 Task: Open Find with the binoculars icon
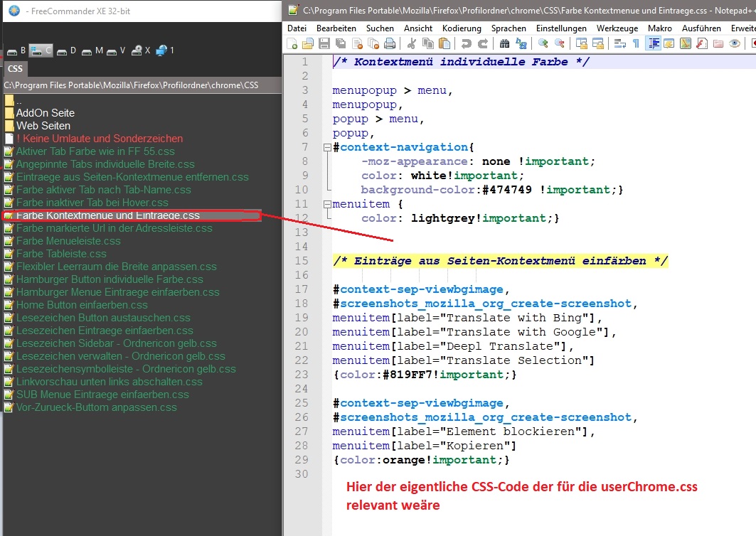click(x=504, y=44)
